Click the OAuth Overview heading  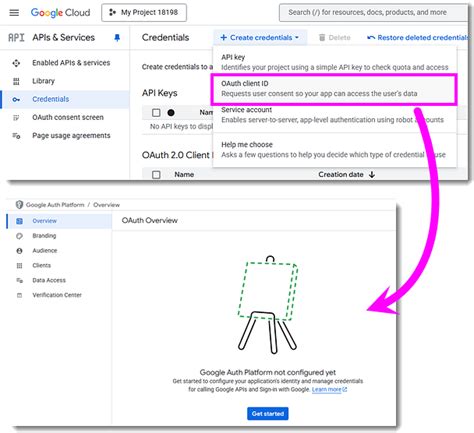pyautogui.click(x=150, y=220)
